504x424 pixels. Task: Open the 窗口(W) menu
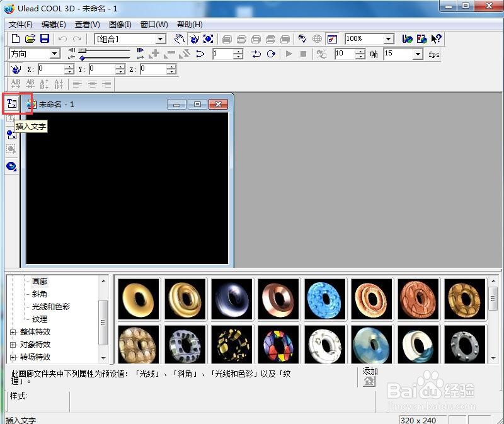click(x=154, y=25)
